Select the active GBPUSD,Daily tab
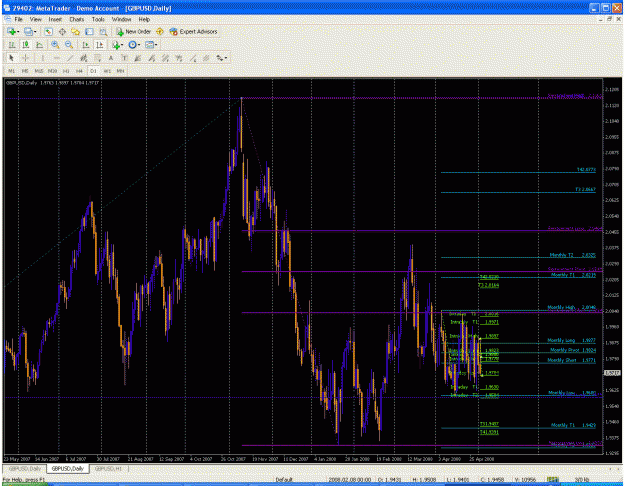The image size is (625, 486). (67, 469)
